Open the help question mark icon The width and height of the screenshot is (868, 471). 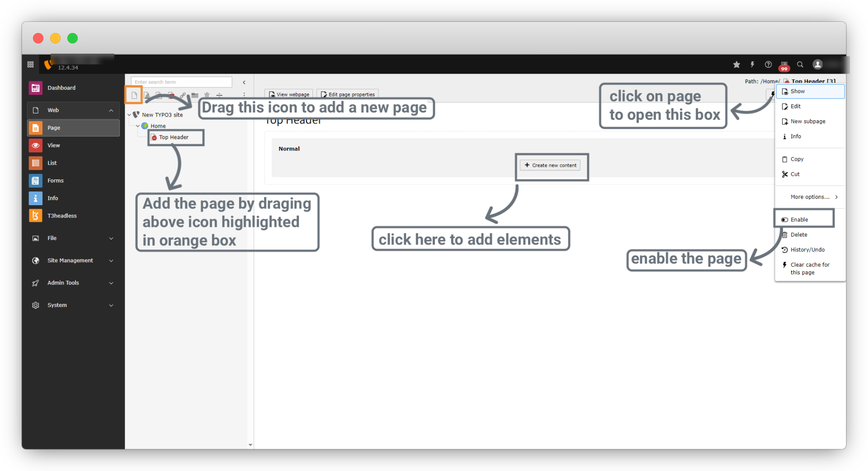pos(768,65)
